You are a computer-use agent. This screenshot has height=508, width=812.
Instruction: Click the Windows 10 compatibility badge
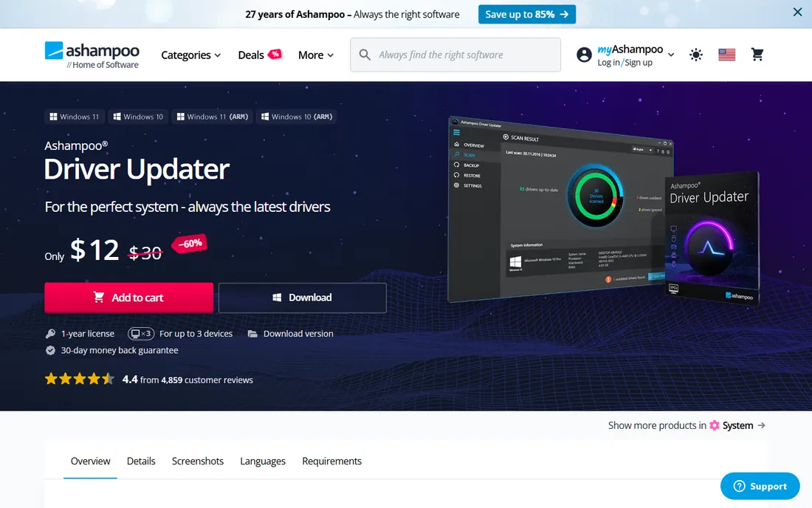(x=138, y=117)
